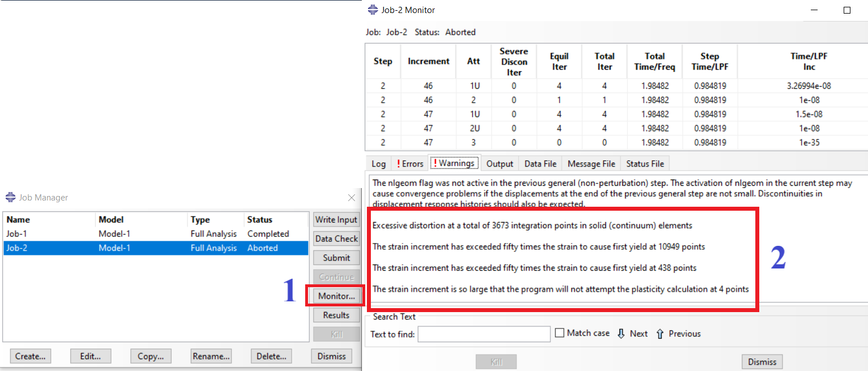868x371 pixels.
Task: Maximize the Job-2 Monitor window
Action: (847, 10)
